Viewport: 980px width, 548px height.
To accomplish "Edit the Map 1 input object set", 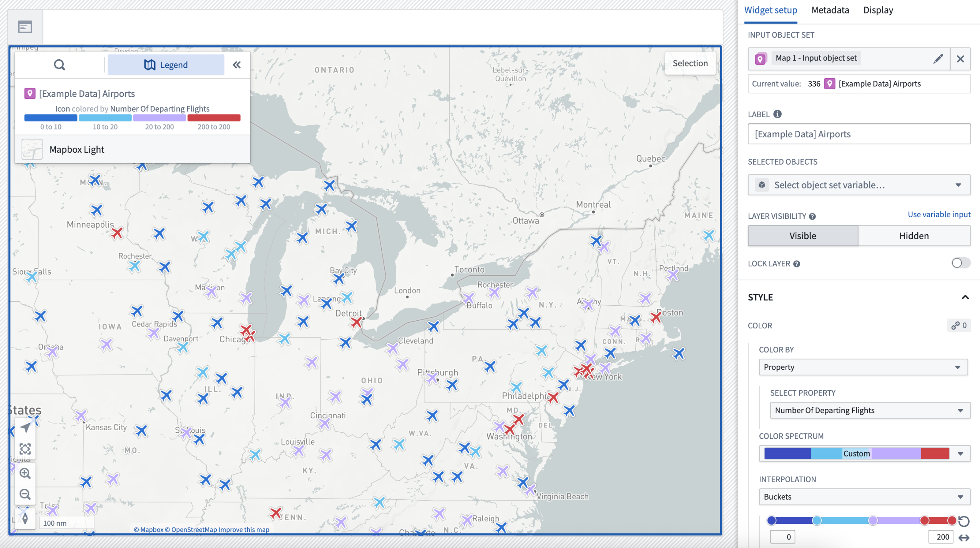I will click(938, 58).
